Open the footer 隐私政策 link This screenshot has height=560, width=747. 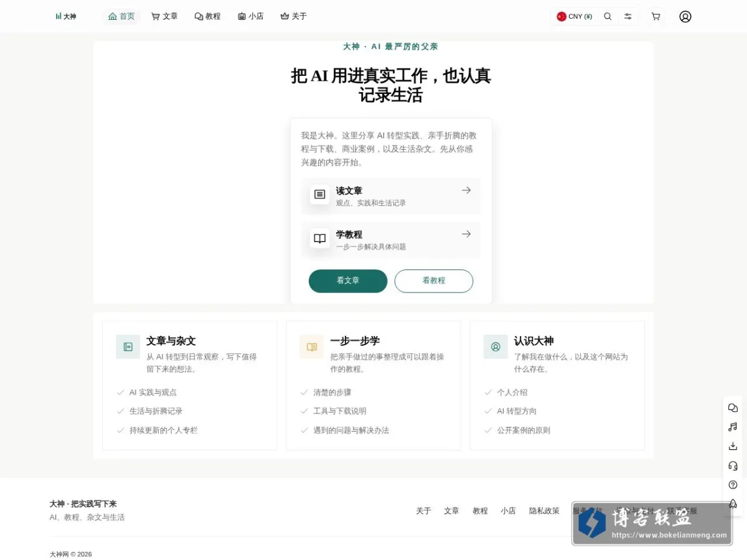(x=544, y=511)
